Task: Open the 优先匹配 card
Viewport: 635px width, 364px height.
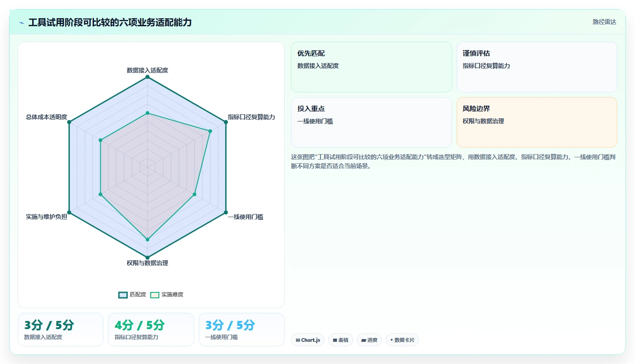Action: 371,67
